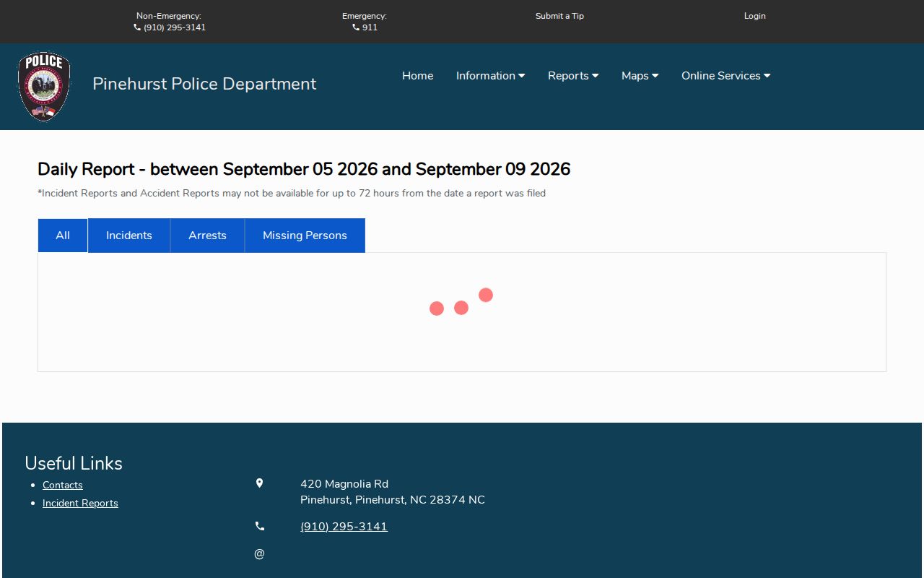
Task: Click the non-emergency number in top bar
Action: [175, 27]
